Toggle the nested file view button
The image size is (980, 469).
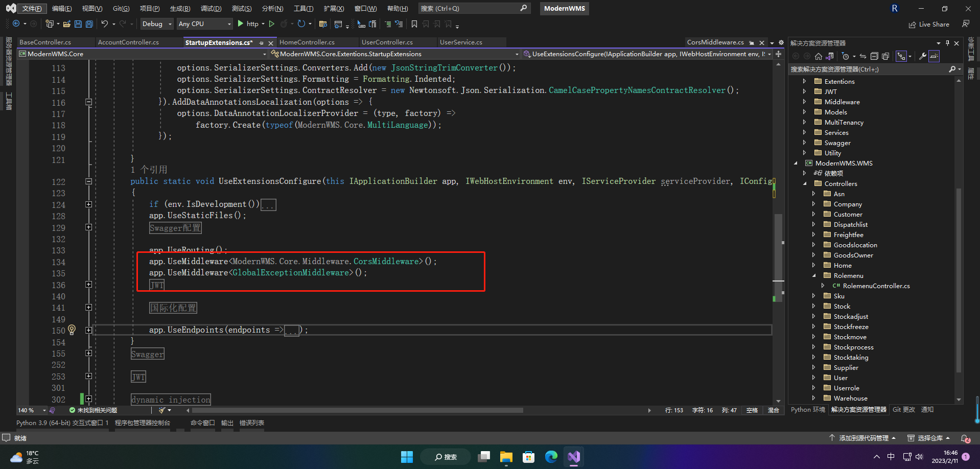[x=902, y=56]
